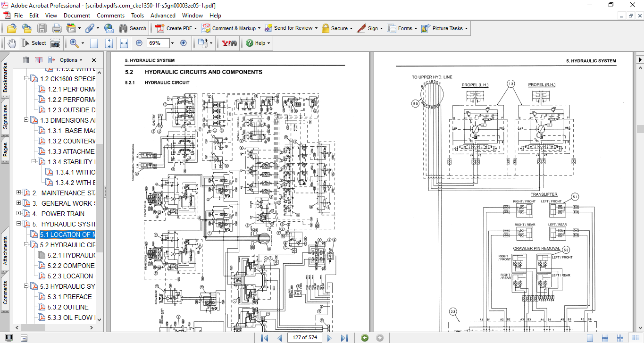Click the Snapshot camera tool
Screen dimensions: 644x343
pos(55,43)
